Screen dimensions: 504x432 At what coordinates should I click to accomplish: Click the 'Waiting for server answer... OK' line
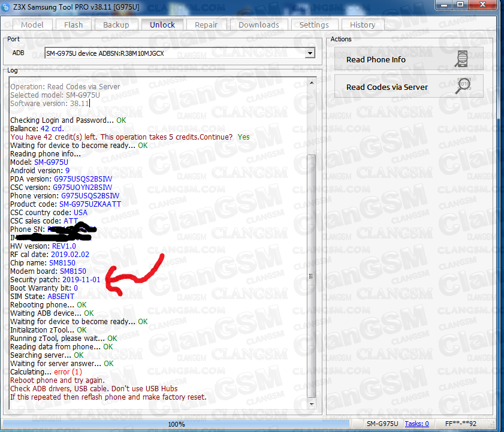click(x=62, y=364)
